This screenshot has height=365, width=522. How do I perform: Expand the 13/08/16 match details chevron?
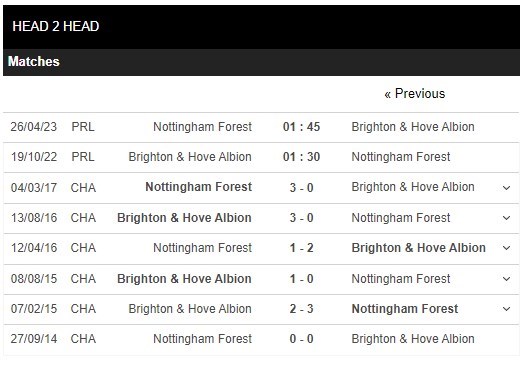[x=506, y=218]
